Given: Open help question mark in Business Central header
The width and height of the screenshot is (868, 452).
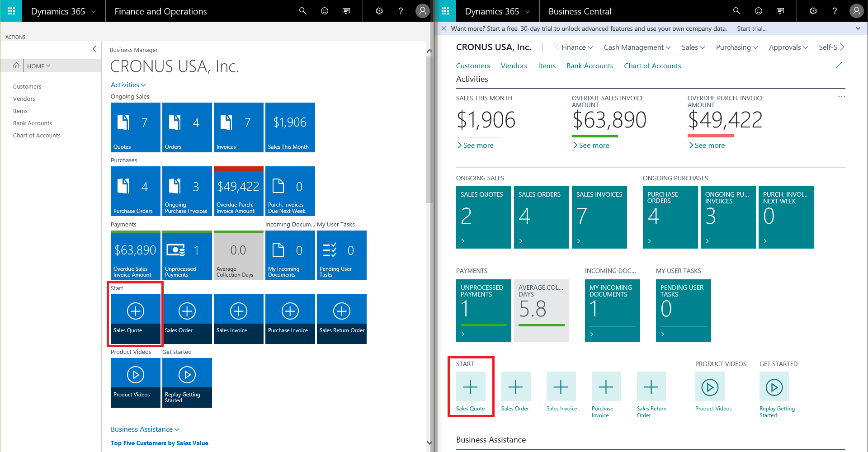Looking at the screenshot, I should (835, 11).
